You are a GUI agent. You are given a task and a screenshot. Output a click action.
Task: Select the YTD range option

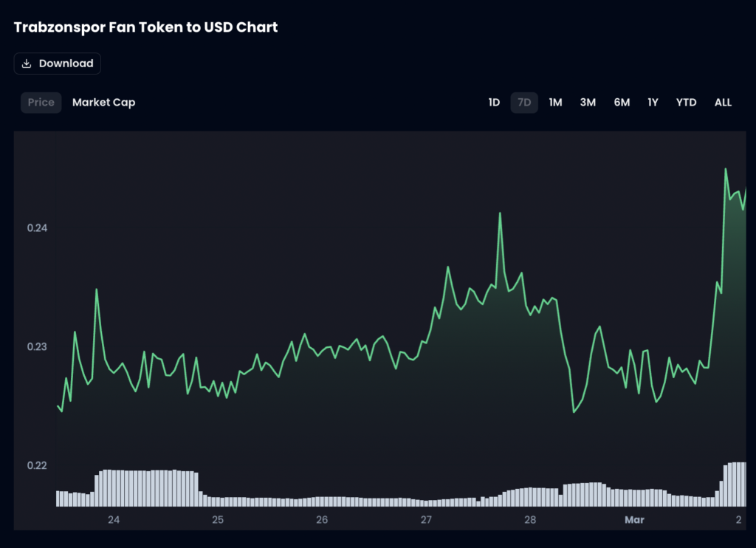pos(686,103)
